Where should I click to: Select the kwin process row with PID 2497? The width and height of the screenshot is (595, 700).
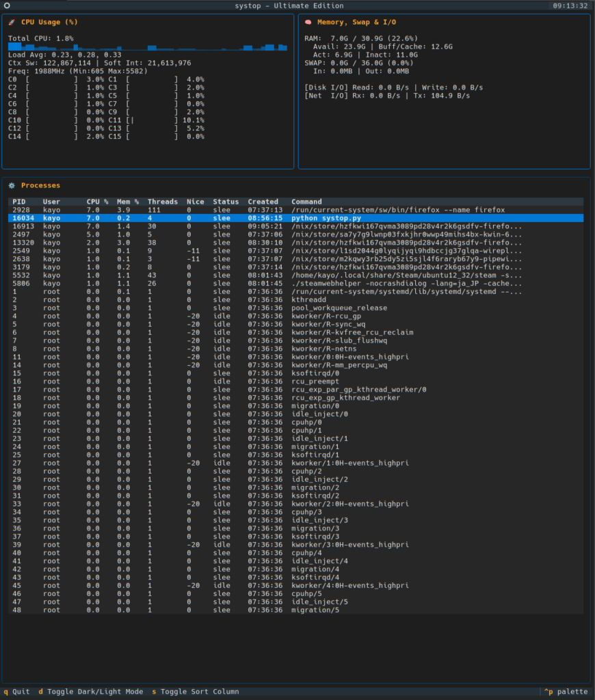click(x=295, y=234)
